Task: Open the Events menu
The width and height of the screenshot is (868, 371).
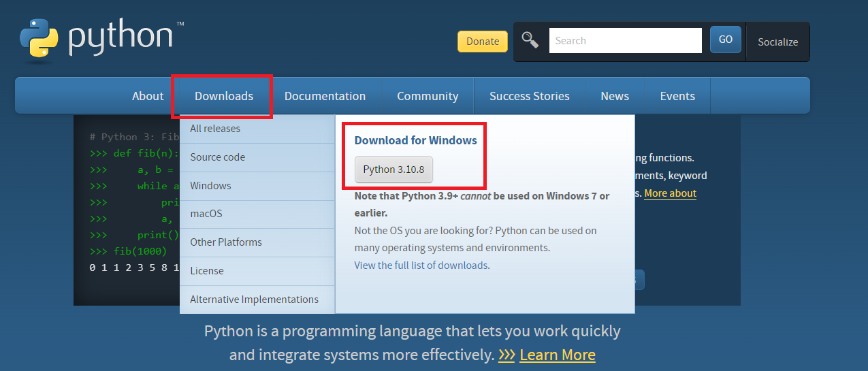Action: [x=677, y=96]
